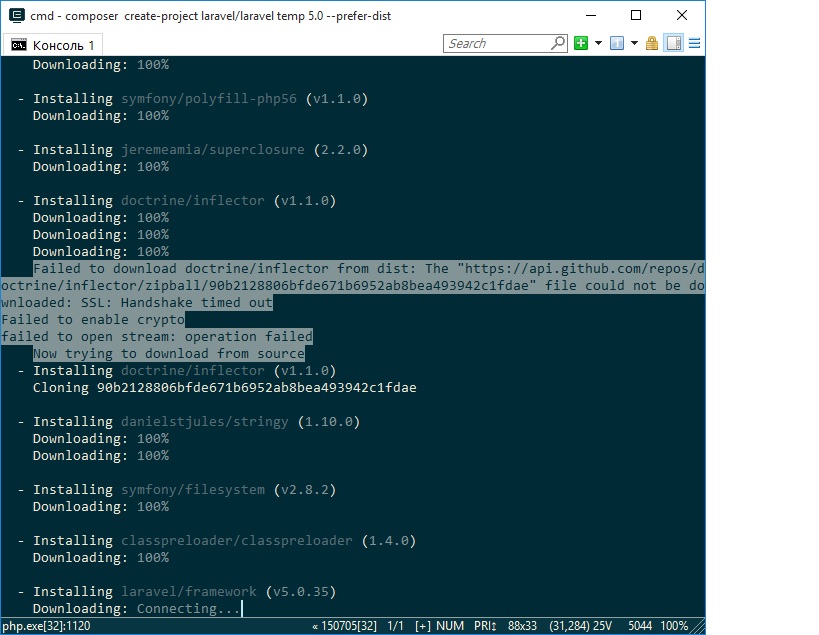
Task: Click the 1/1 console counter in status bar
Action: pos(395,626)
